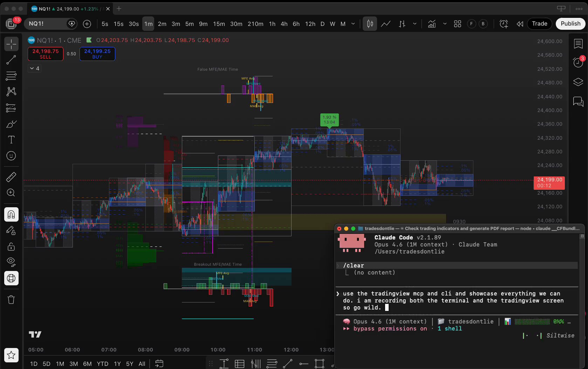The image size is (588, 369).
Task: Open the Replay rewind button
Action: pyautogui.click(x=520, y=24)
